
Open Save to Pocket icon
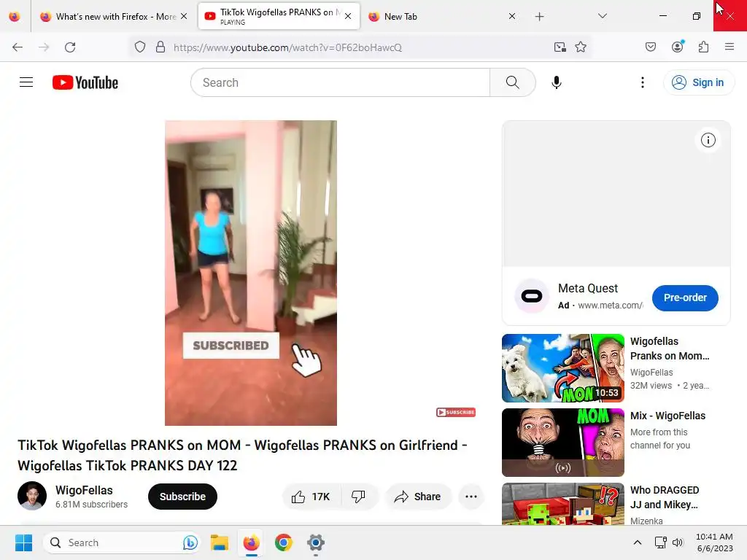650,47
